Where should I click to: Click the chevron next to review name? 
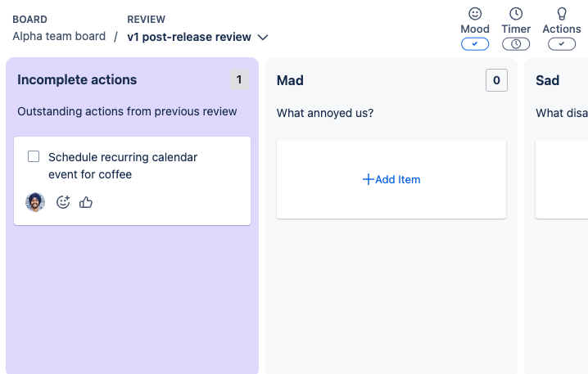[x=263, y=37]
